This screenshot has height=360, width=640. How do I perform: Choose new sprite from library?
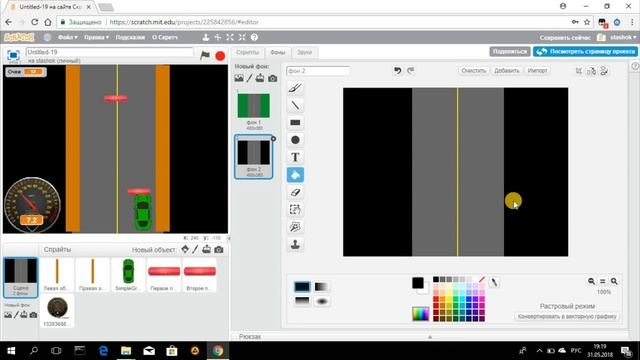coord(185,249)
